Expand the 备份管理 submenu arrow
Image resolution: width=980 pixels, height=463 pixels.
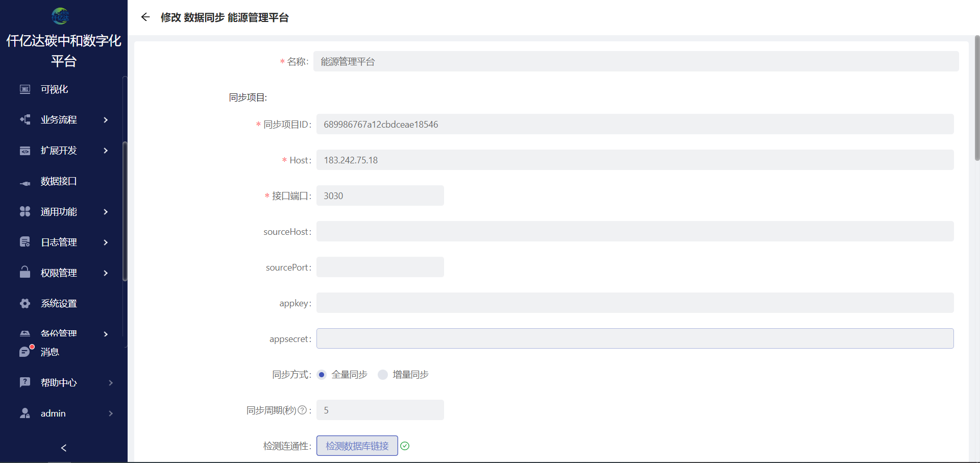pos(106,334)
